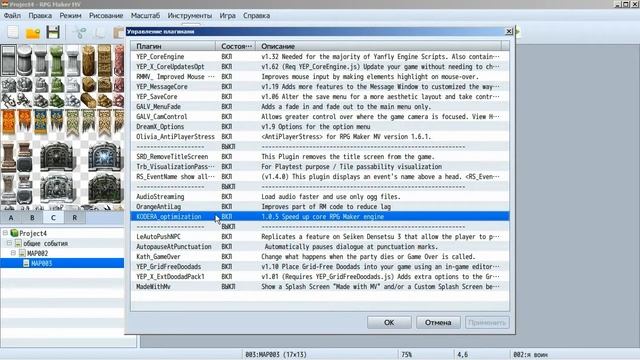
Task: Click the Описание column header
Action: coord(378,46)
